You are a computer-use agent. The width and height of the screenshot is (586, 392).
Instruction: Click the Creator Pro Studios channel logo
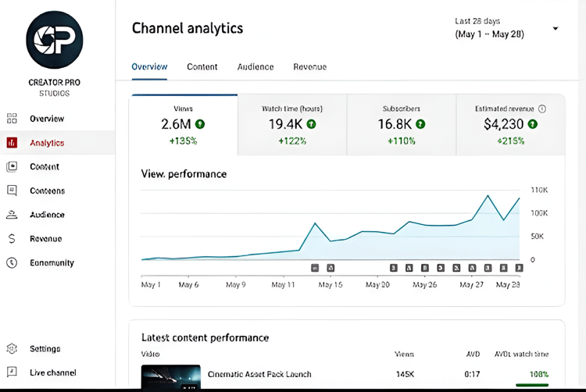(55, 40)
